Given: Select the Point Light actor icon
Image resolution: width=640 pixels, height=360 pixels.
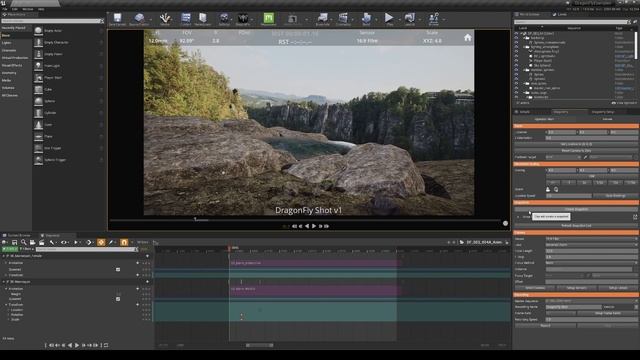Looking at the screenshot, I should point(38,66).
